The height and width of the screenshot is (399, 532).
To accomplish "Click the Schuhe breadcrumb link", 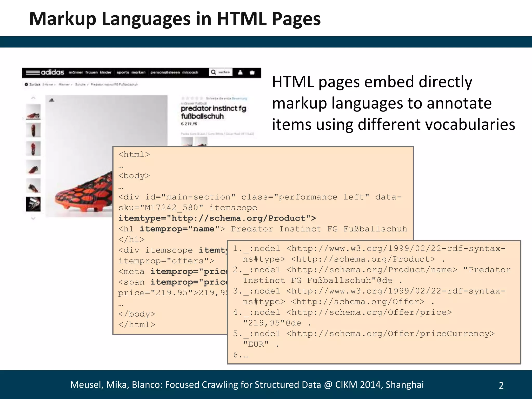I will (80, 84).
